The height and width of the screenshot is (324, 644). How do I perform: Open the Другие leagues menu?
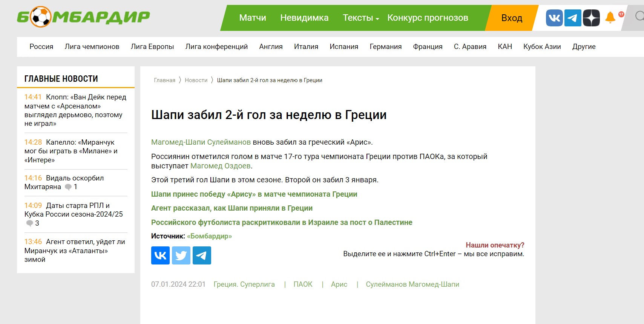pos(584,47)
